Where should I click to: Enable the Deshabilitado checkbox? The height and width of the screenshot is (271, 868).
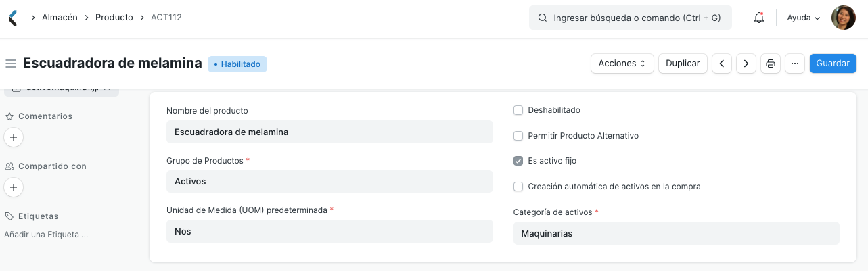coord(518,110)
